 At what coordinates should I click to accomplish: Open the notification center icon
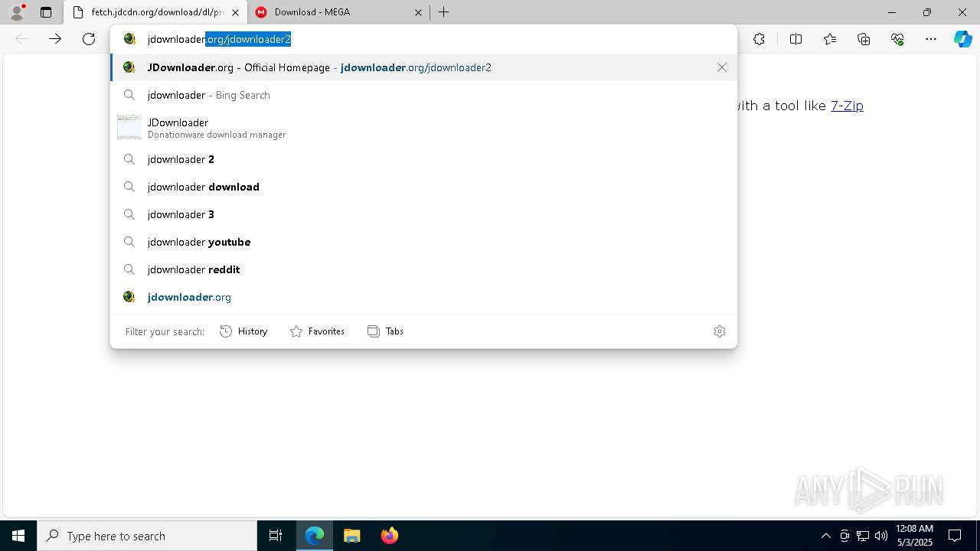(955, 536)
